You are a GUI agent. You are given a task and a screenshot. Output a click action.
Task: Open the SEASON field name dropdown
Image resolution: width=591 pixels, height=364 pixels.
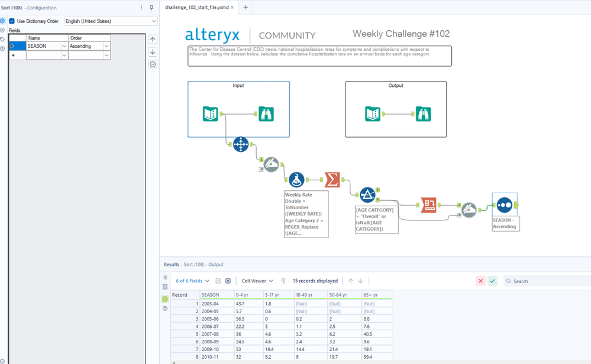(x=64, y=46)
